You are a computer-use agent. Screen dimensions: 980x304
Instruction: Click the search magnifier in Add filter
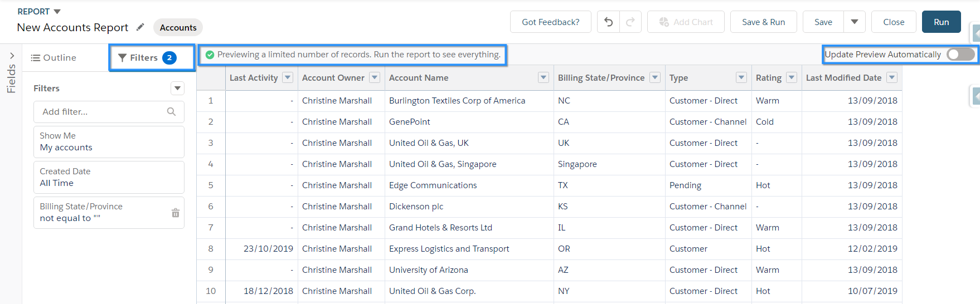click(x=171, y=112)
